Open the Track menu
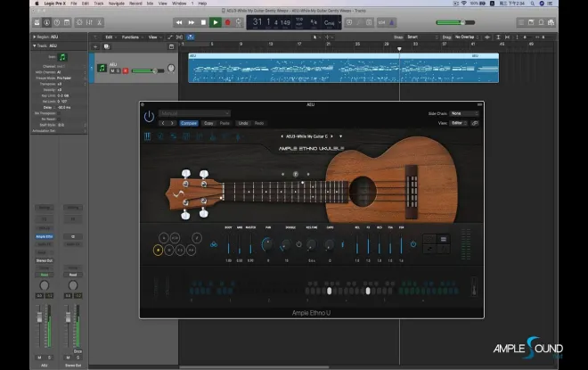 coord(99,4)
